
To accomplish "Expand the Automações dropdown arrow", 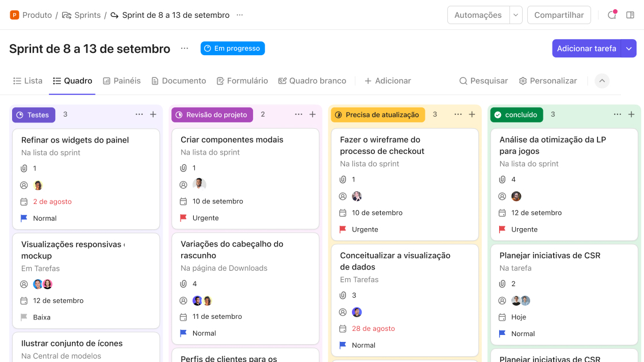I will tap(515, 15).
